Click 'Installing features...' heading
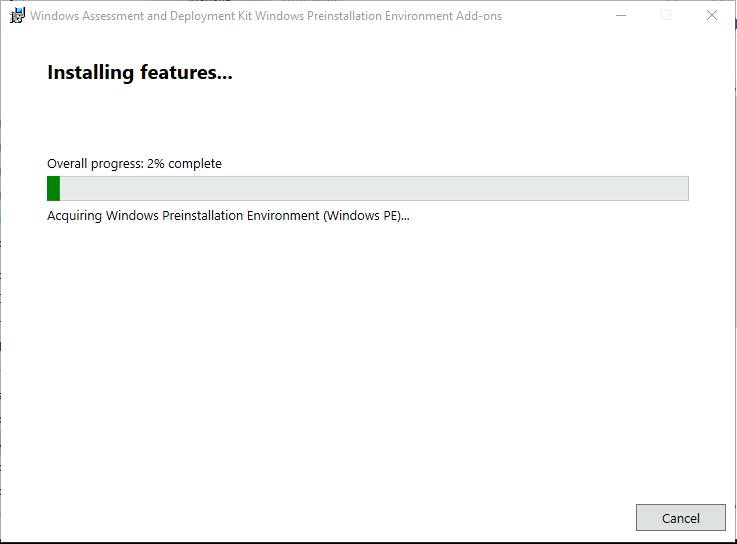 [x=140, y=73]
